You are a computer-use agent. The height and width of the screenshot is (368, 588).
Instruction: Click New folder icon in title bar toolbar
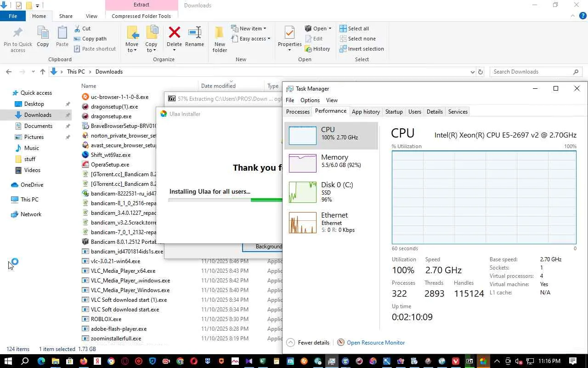29,6
